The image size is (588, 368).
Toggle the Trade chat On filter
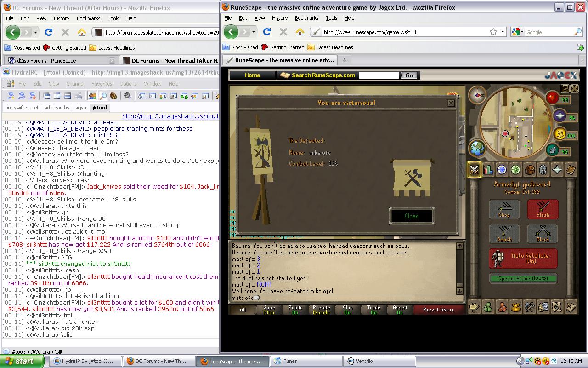click(x=373, y=310)
